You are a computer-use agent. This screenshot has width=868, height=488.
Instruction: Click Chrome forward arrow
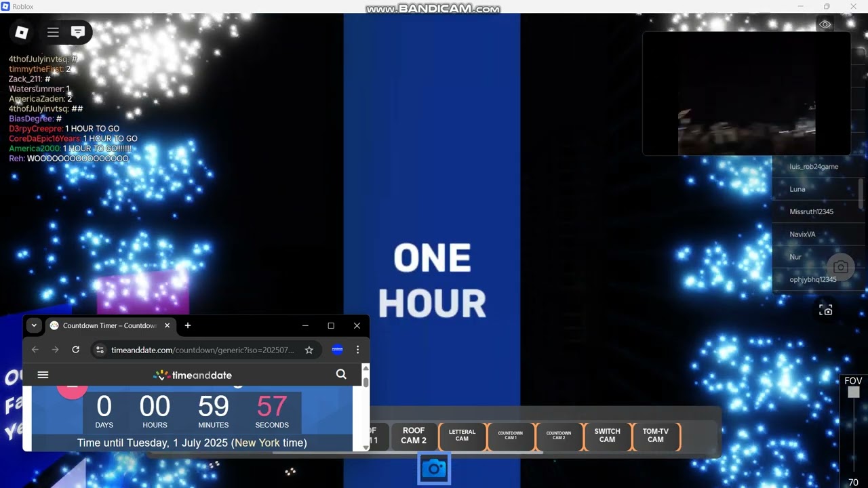click(x=56, y=350)
